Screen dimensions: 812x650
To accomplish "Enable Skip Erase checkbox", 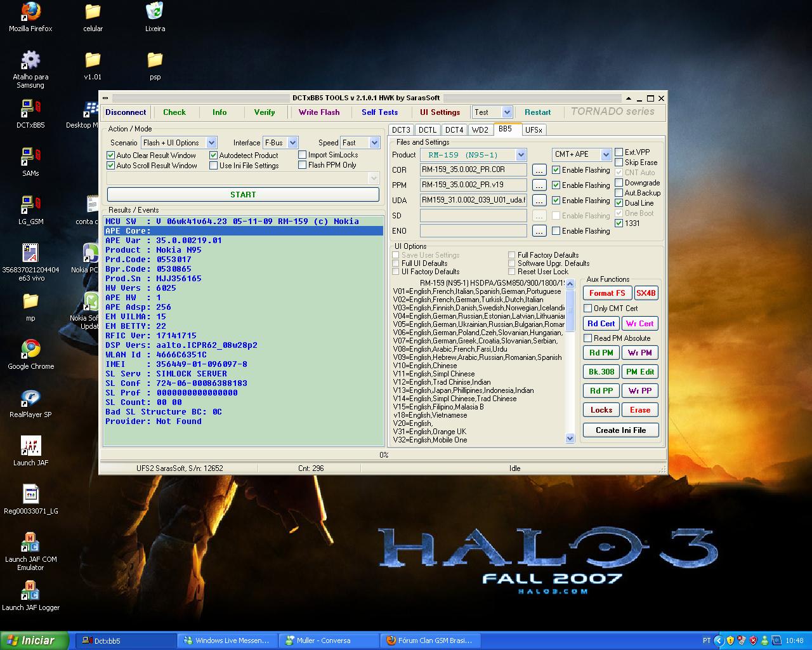I will click(619, 162).
